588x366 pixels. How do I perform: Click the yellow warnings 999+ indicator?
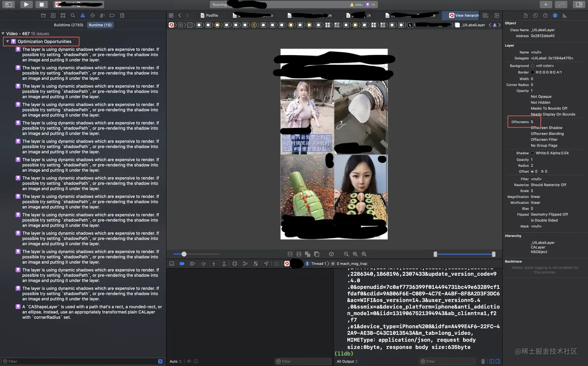tap(356, 5)
